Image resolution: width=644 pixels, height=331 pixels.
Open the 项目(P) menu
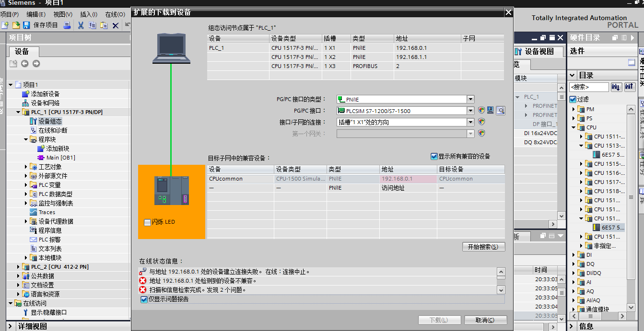click(10, 14)
